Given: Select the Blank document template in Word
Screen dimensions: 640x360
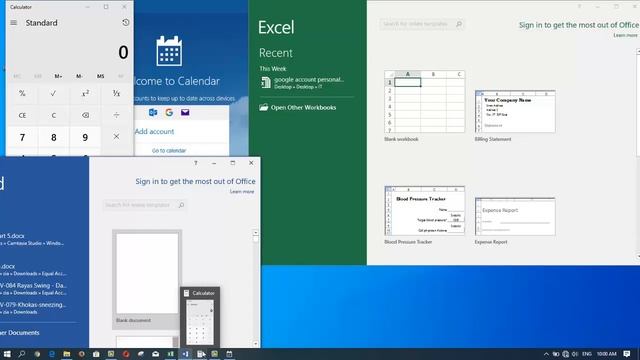Looking at the screenshot, I should 147,279.
